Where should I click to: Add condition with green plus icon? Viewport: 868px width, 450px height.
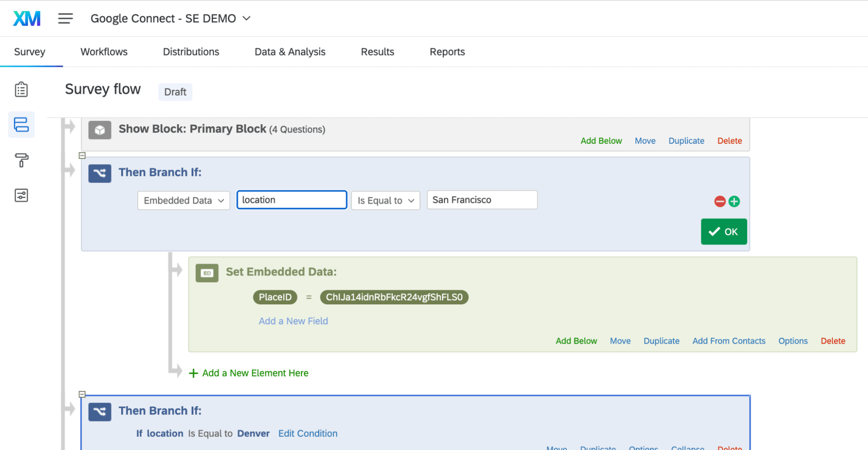point(734,202)
